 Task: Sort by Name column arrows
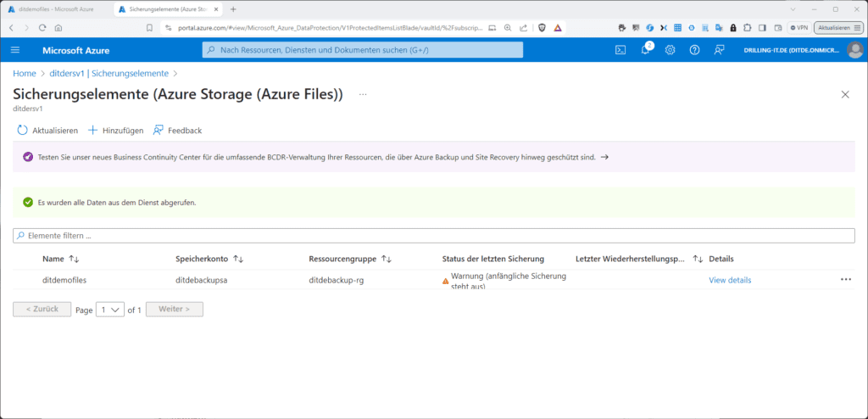(x=75, y=259)
